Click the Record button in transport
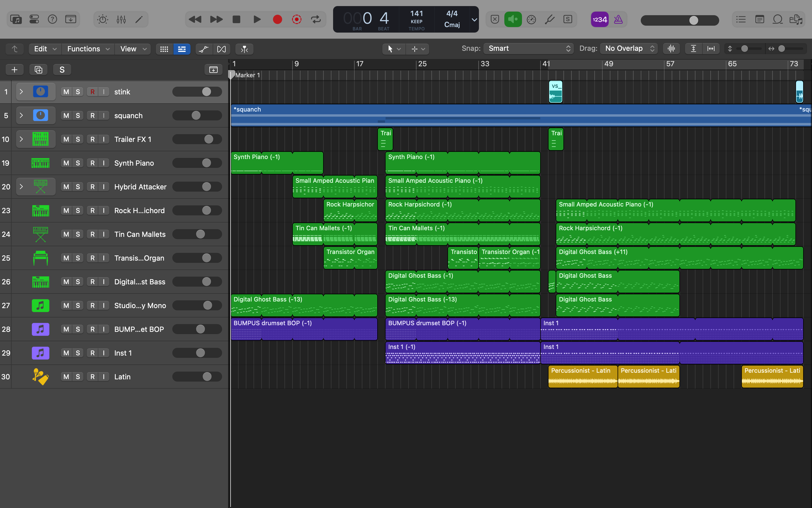This screenshot has width=812, height=508. 277,20
